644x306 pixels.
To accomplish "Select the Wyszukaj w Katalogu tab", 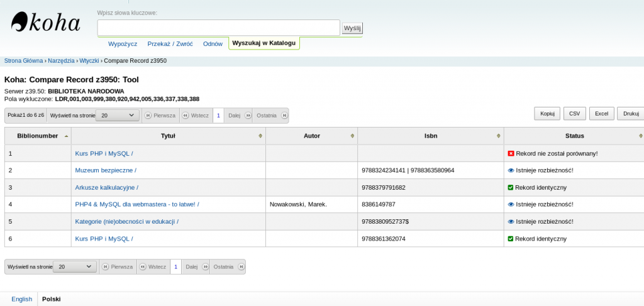I will [x=264, y=43].
